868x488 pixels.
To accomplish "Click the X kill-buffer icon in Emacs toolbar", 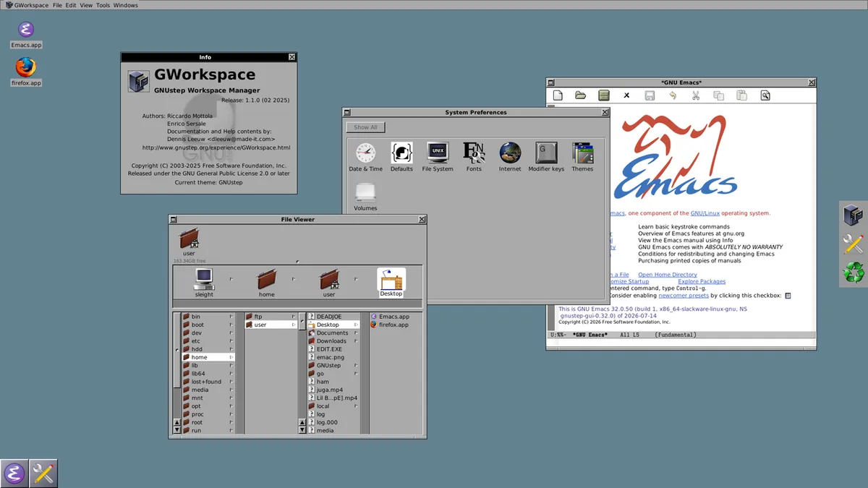I will tap(627, 95).
